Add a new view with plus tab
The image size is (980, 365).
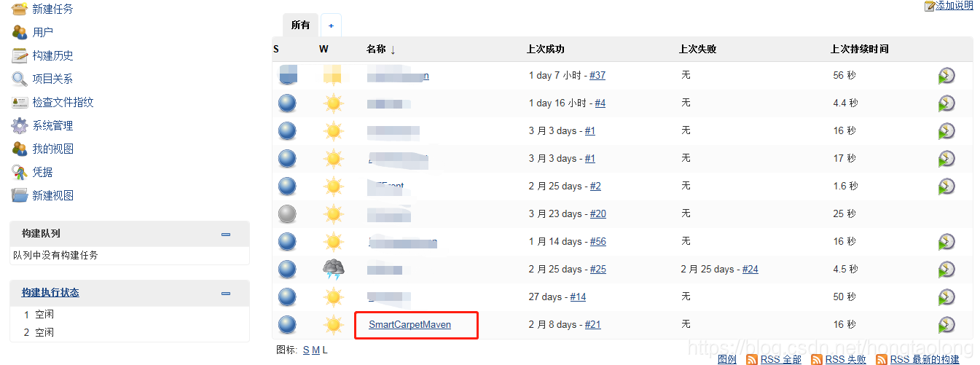point(331,25)
